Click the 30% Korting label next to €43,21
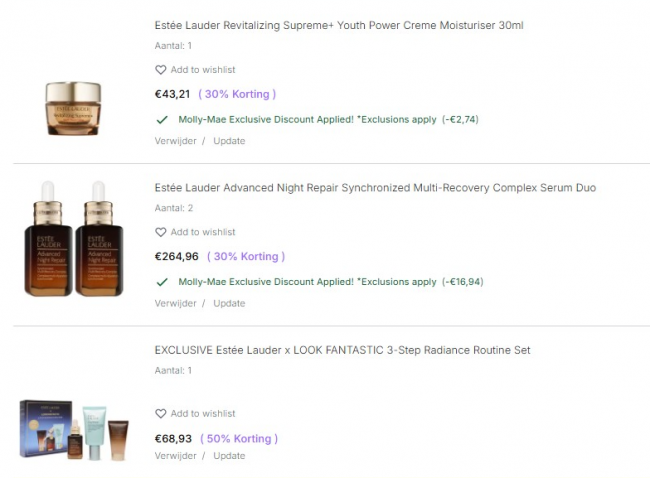 237,94
